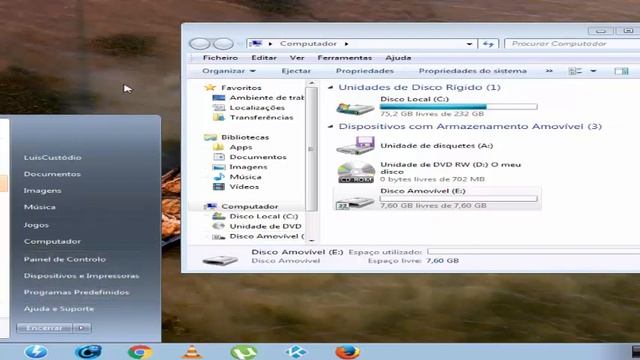
Task: Open the Ver menu
Action: pos(297,58)
